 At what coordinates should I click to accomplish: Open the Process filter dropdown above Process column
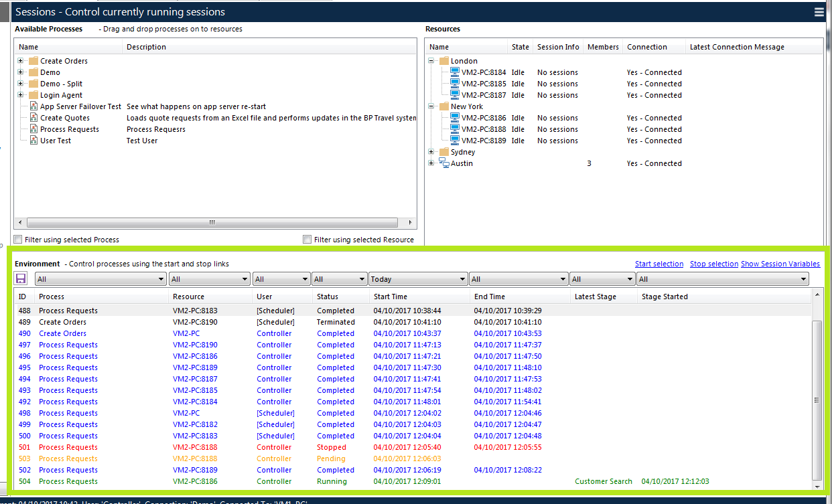coord(100,279)
